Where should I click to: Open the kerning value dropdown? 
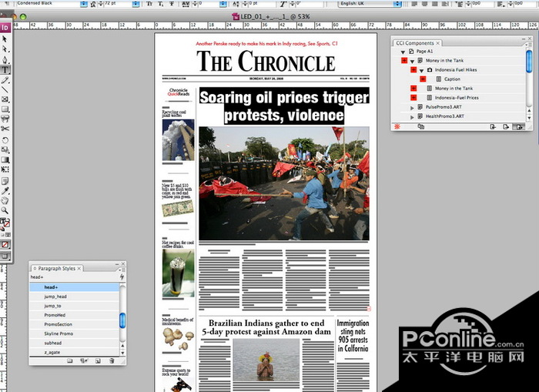coord(223,4)
